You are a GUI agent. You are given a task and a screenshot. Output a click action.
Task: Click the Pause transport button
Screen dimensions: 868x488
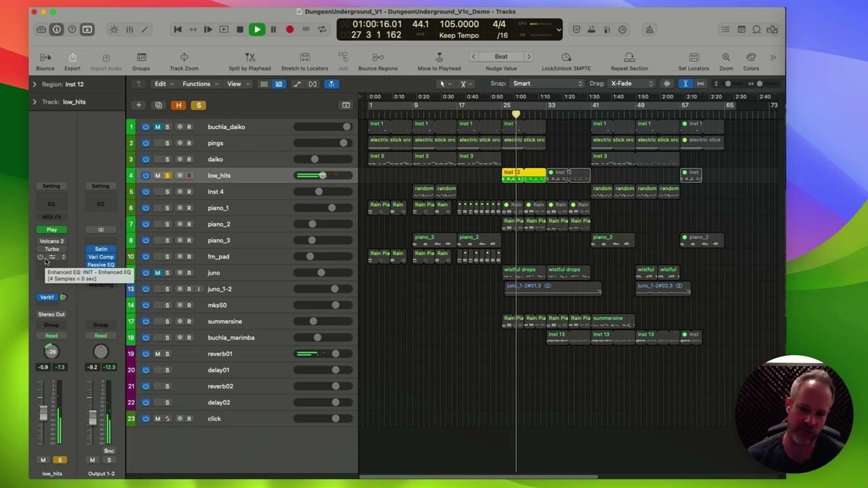pos(273,30)
